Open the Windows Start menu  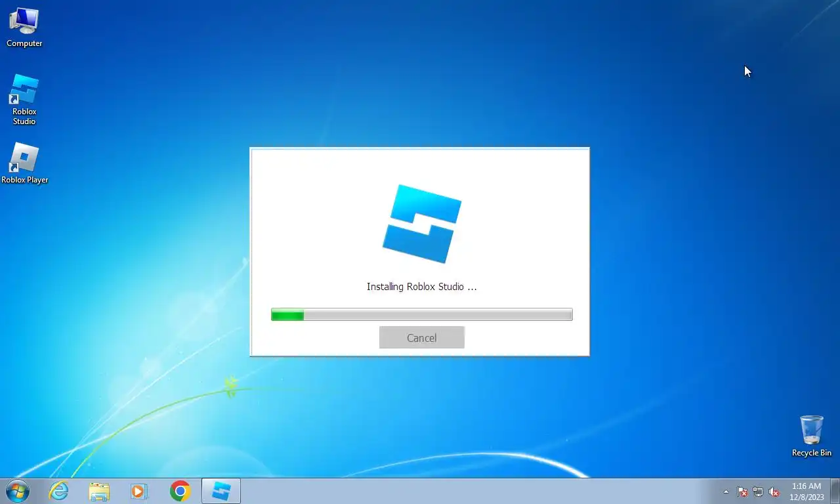pos(18,491)
